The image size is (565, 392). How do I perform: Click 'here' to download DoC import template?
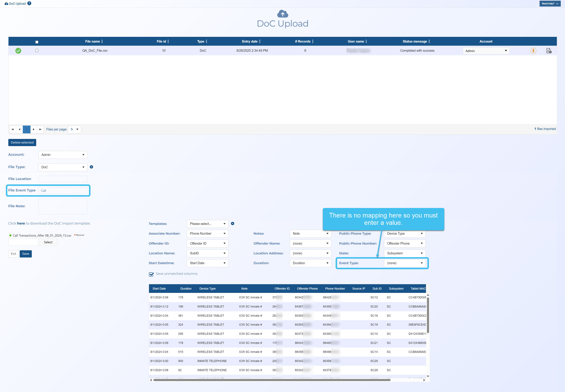click(21, 223)
